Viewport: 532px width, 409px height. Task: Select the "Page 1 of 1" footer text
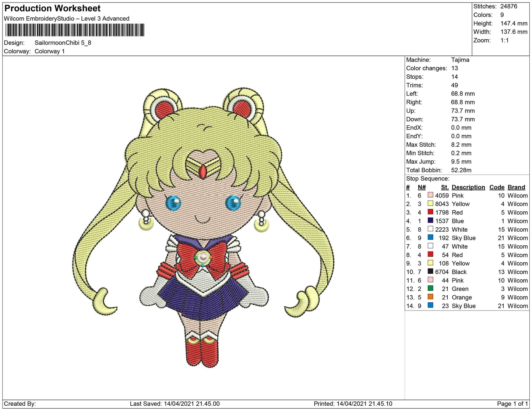[x=512, y=403]
